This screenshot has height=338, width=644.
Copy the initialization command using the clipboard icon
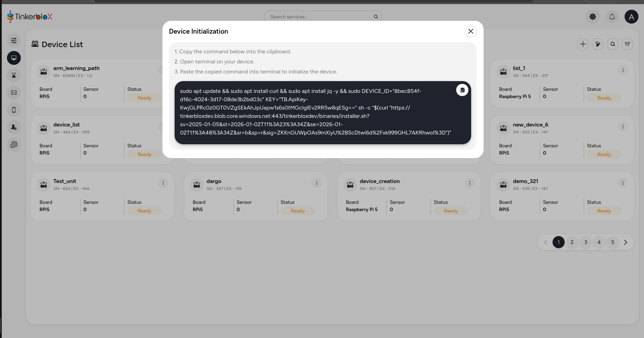point(462,90)
